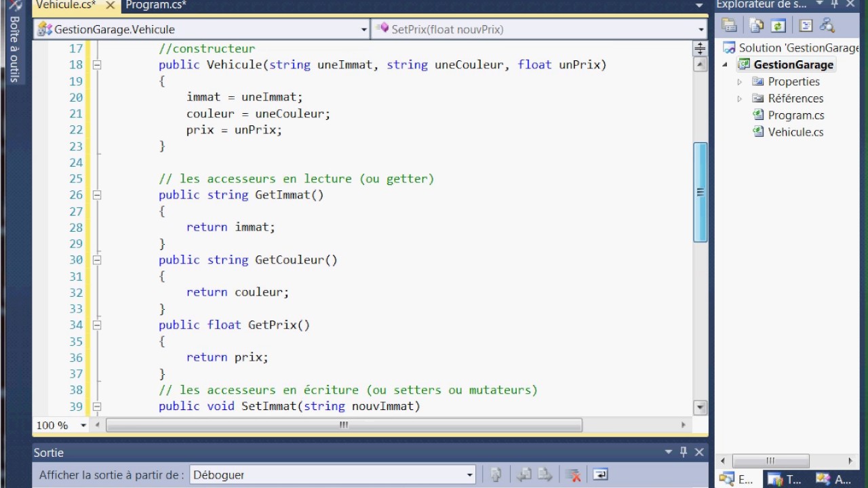Switch to the Explorateur de solutions bottom tab
This screenshot has height=488, width=868.
tap(736, 479)
